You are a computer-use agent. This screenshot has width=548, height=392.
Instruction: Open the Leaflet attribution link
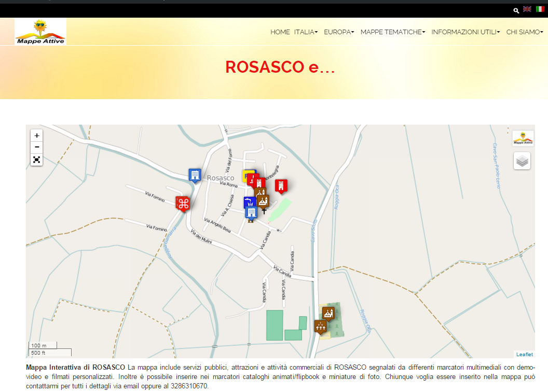pyautogui.click(x=525, y=354)
